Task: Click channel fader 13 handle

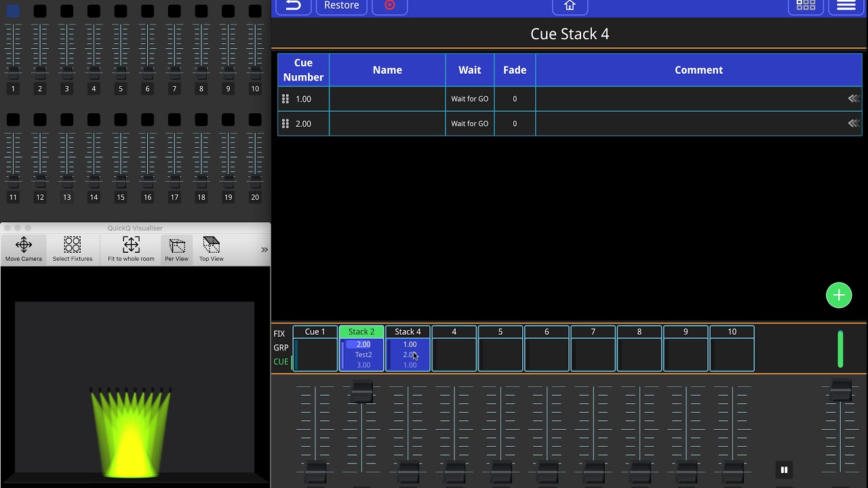Action: [x=66, y=181]
